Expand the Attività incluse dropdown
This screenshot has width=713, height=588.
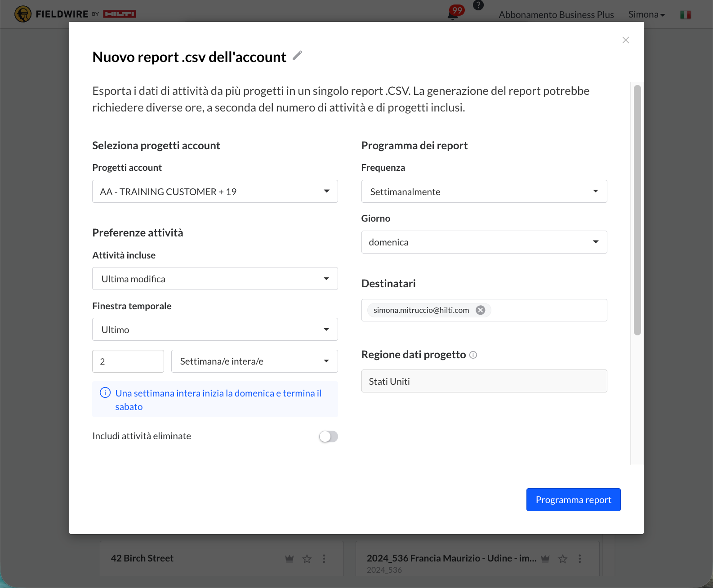coord(215,279)
